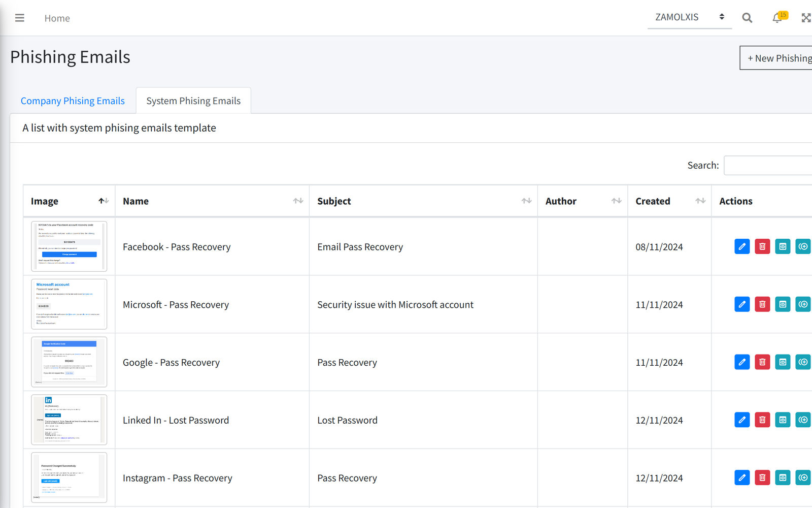Screen dimensions: 812x508
Task: Toggle fullscreen expand icon
Action: tap(806, 18)
